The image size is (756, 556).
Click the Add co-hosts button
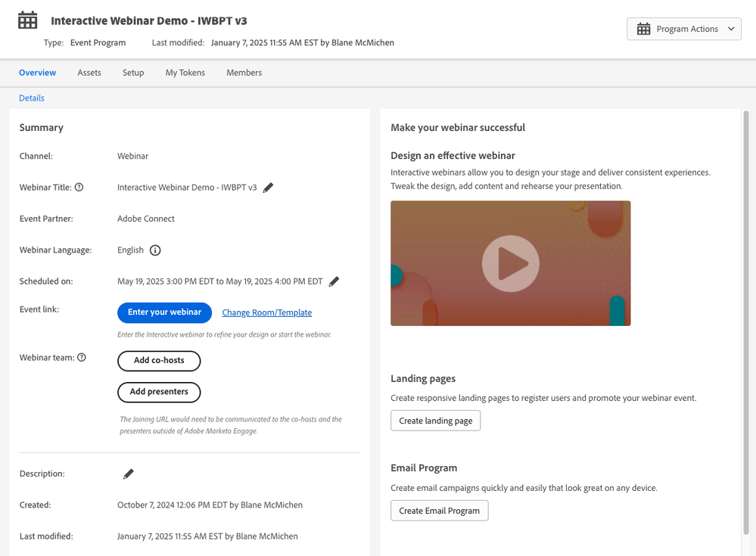pos(159,361)
